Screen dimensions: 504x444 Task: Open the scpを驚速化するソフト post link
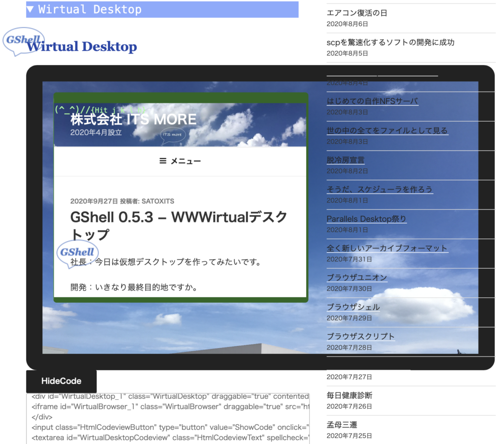(x=390, y=42)
